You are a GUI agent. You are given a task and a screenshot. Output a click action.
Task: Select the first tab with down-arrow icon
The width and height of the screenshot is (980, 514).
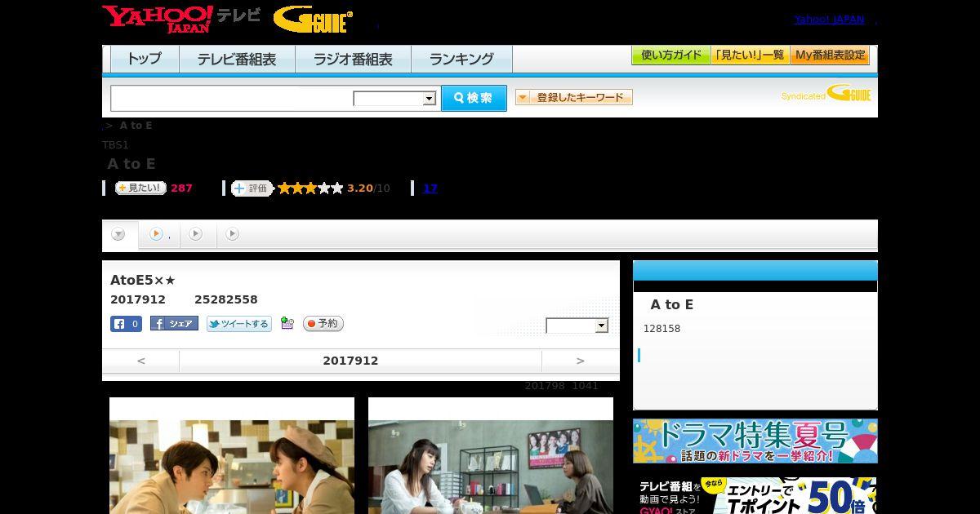118,235
